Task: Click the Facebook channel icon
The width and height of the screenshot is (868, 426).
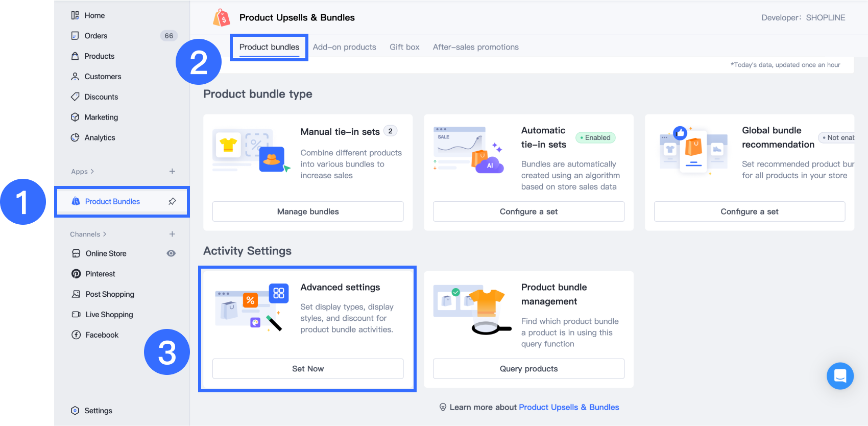Action: coord(76,335)
